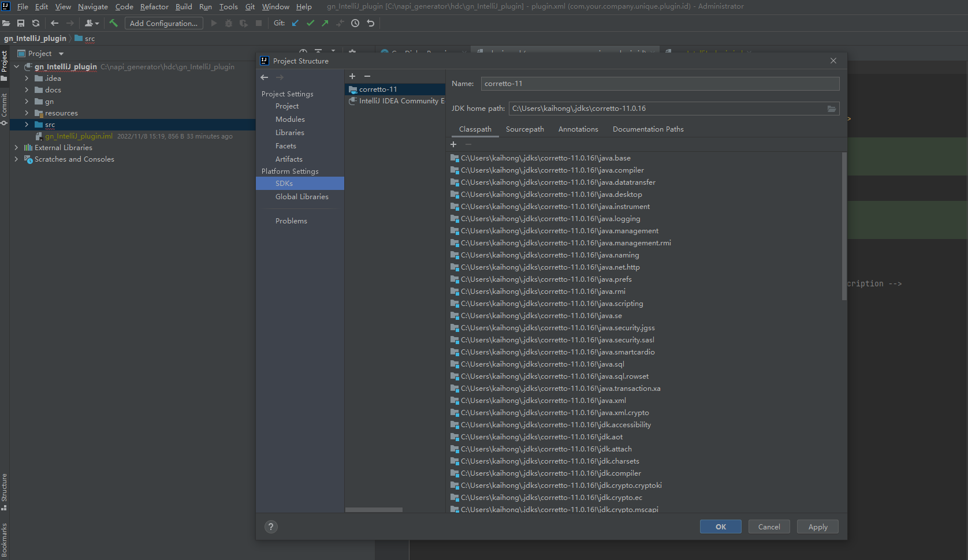This screenshot has width=968, height=560.
Task: Open the Refactor menu
Action: pos(154,7)
